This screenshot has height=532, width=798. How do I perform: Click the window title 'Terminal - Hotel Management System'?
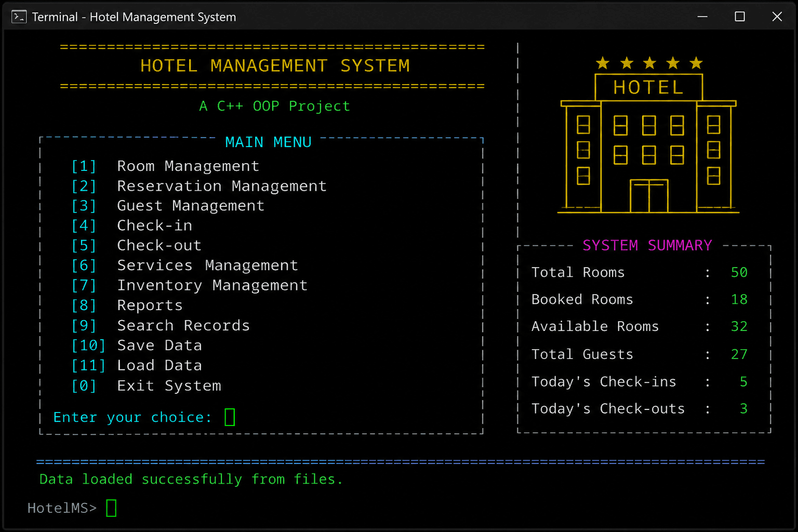click(134, 17)
